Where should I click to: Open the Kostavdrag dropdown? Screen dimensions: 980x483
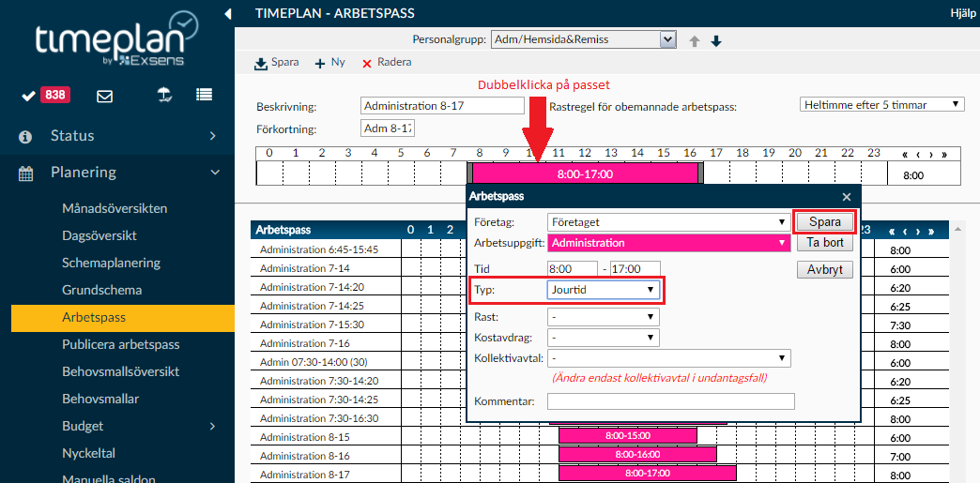604,338
